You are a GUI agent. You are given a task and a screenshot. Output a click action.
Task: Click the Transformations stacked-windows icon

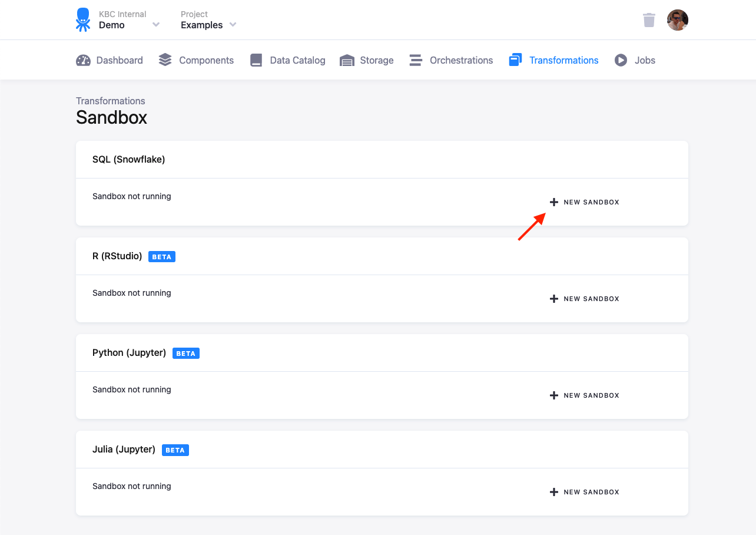point(515,60)
